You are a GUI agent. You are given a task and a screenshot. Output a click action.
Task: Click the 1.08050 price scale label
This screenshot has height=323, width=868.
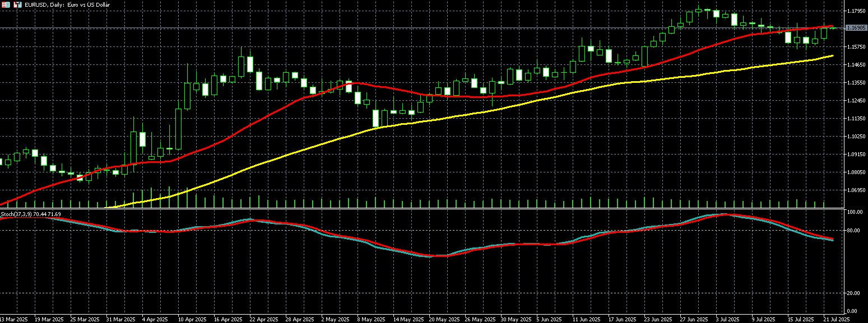click(856, 172)
